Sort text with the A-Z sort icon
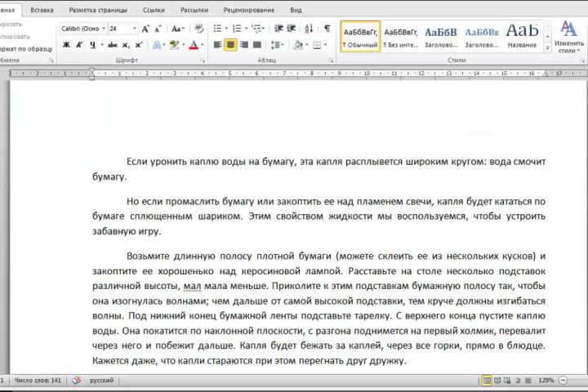Image resolution: width=588 pixels, height=392 pixels. [309, 29]
